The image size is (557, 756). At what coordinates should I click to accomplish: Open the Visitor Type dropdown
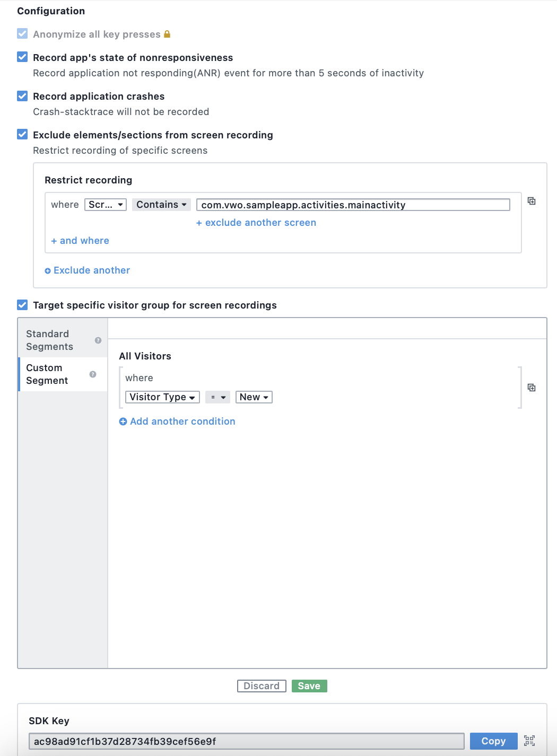click(162, 397)
